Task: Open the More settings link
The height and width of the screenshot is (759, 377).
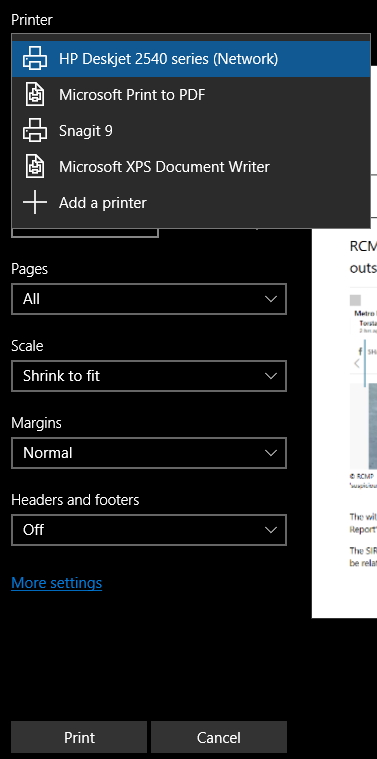Action: click(57, 583)
